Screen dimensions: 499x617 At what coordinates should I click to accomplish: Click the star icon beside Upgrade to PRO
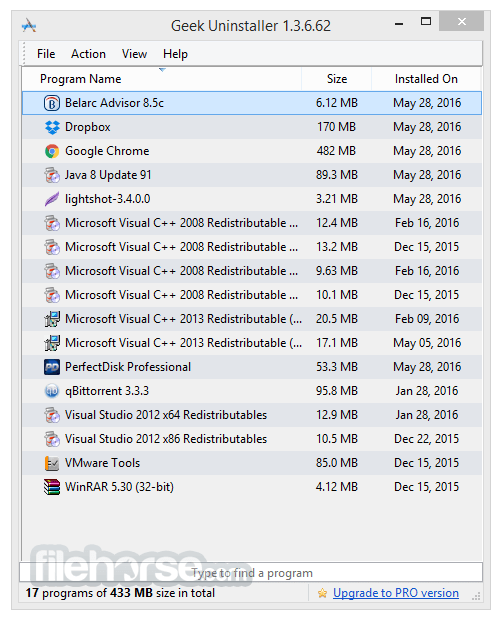pos(322,593)
